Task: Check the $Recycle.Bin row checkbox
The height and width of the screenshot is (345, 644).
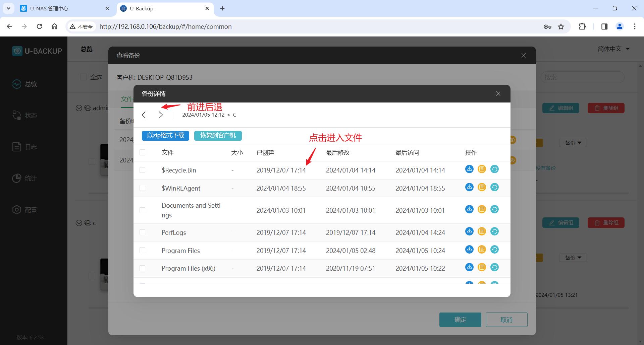Action: click(x=143, y=170)
